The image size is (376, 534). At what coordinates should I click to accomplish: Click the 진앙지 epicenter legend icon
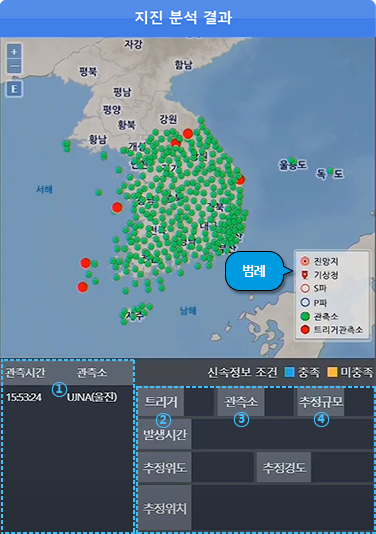[x=305, y=261]
